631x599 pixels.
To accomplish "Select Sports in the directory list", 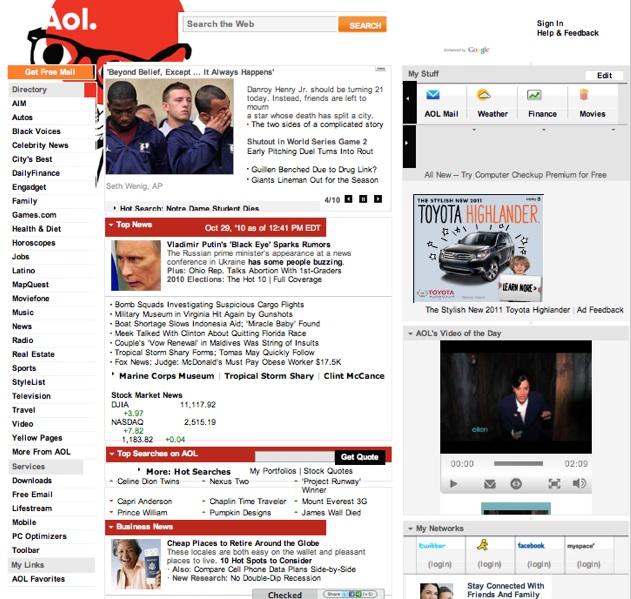I will pyautogui.click(x=24, y=368).
